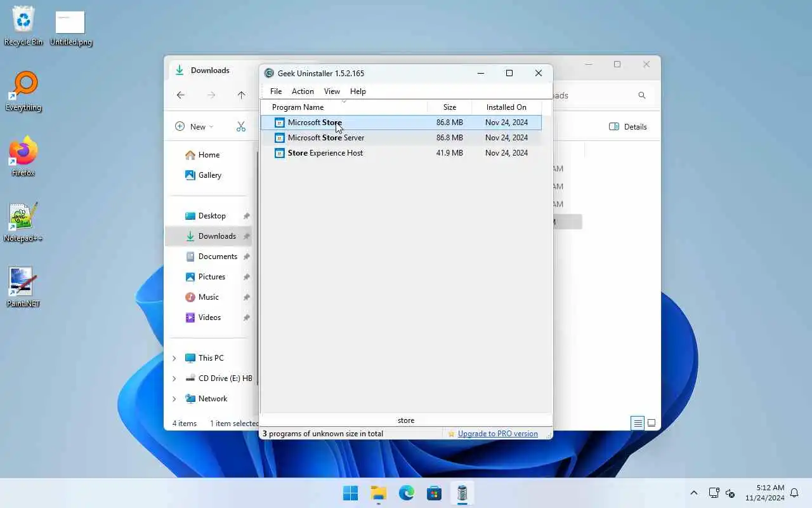812x508 pixels.
Task: Show hidden system tray icons
Action: click(x=693, y=493)
